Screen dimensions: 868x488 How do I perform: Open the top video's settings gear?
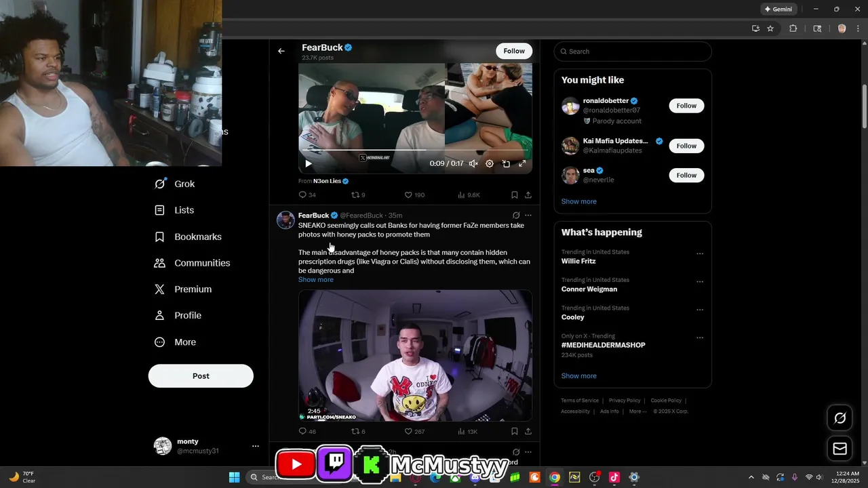490,163
